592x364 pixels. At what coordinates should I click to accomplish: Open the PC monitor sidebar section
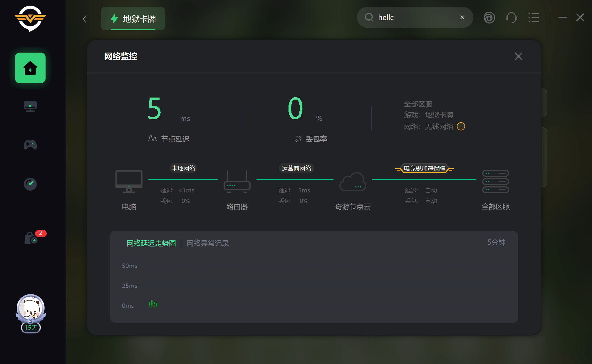pos(30,106)
